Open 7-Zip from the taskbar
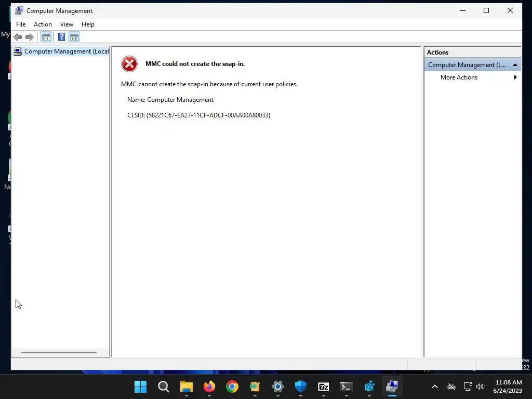532x399 pixels. tap(324, 387)
